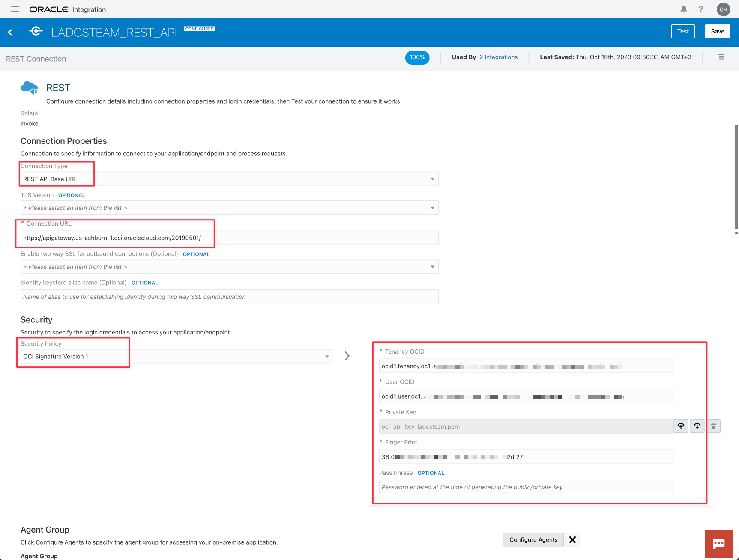Image resolution: width=739 pixels, height=560 pixels.
Task: Click the 100% completion badge
Action: click(417, 57)
